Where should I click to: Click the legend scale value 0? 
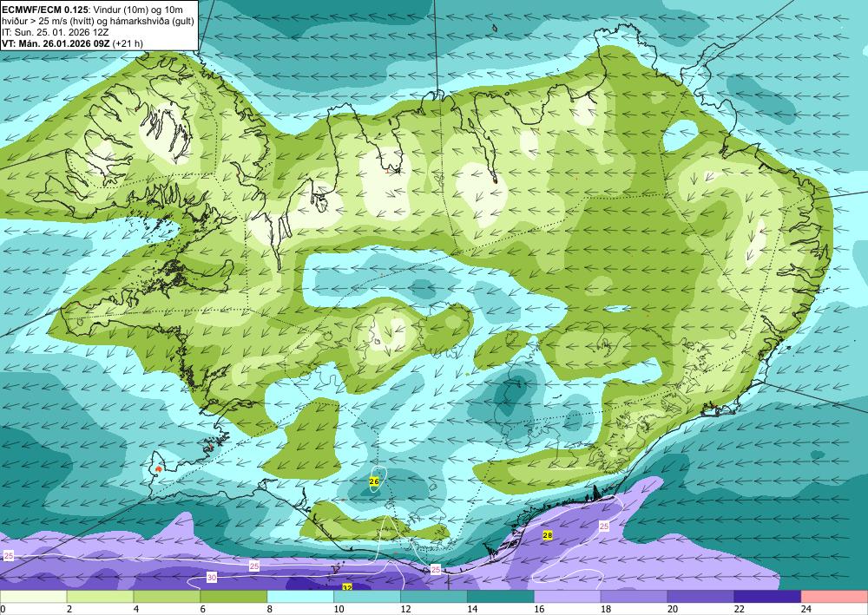3,609
